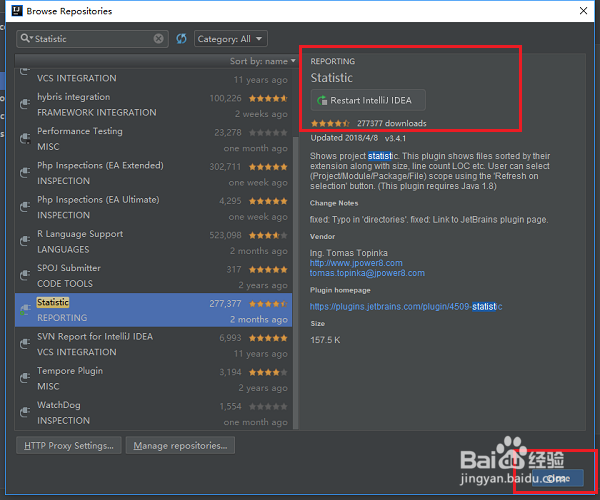The image size is (600, 500).
Task: Click the plugin list vertical scrollbar
Action: pyautogui.click(x=295, y=283)
